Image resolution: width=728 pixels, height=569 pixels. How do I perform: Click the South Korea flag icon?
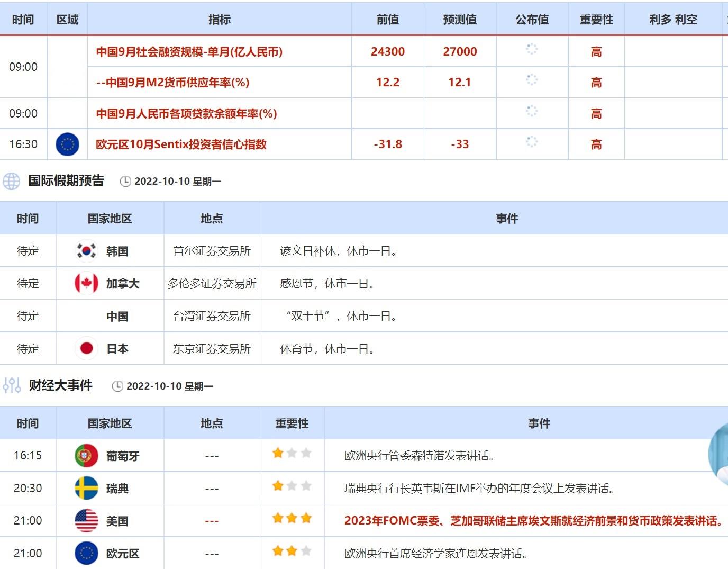pyautogui.click(x=86, y=251)
